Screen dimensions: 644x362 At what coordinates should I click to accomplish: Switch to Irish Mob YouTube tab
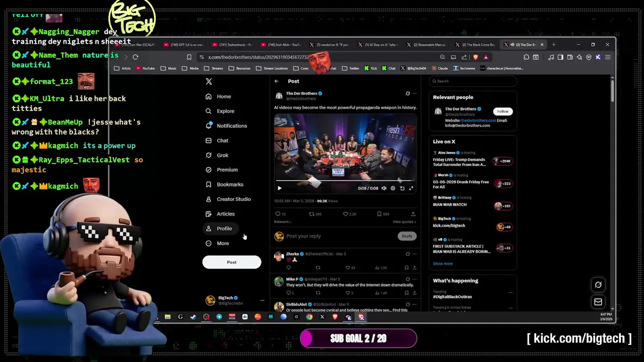click(281, 45)
